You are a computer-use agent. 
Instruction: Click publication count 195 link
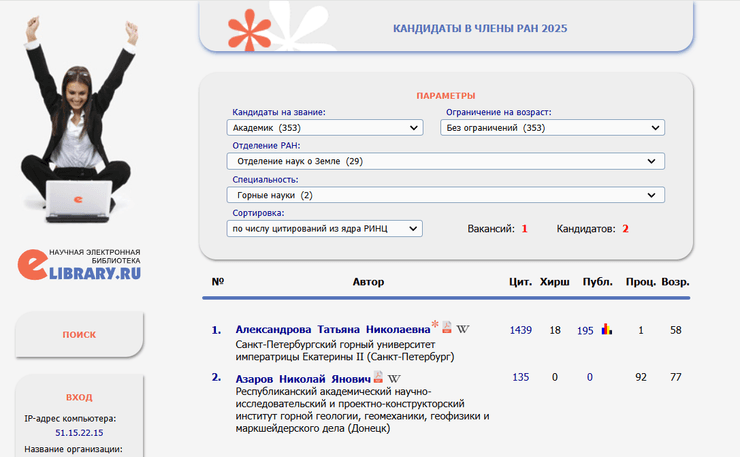585,331
